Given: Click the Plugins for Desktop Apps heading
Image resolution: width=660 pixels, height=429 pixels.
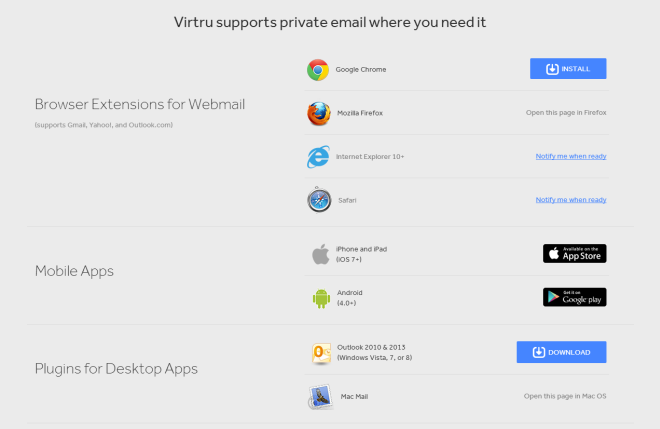Looking at the screenshot, I should pos(116,368).
